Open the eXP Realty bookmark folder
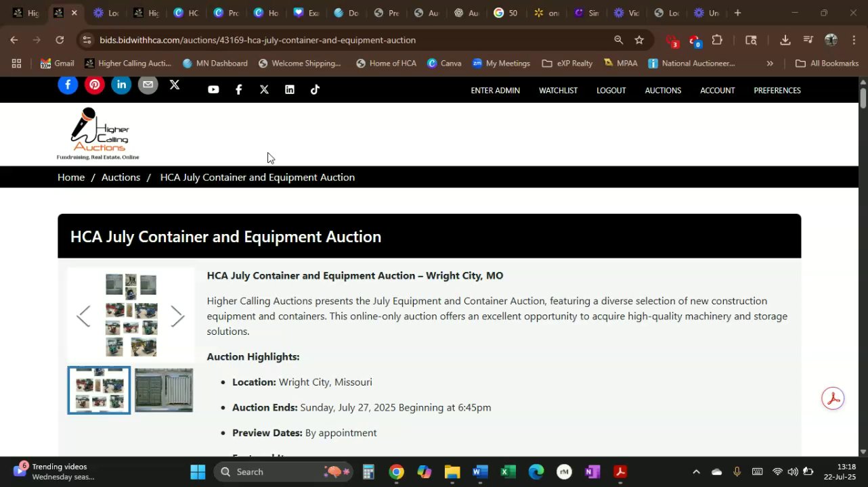Image resolution: width=868 pixels, height=487 pixels. click(567, 63)
